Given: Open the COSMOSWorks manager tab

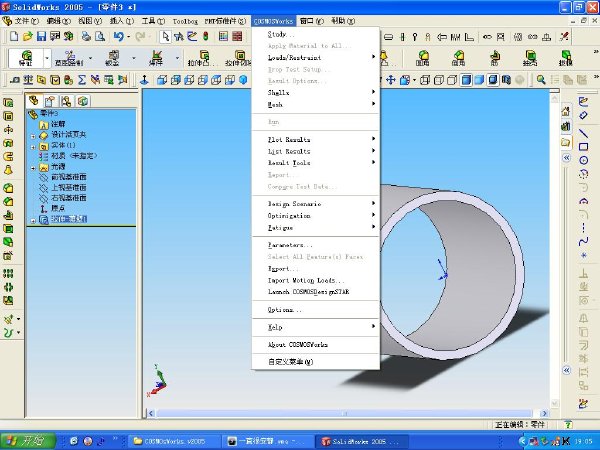Looking at the screenshot, I should pos(83,101).
